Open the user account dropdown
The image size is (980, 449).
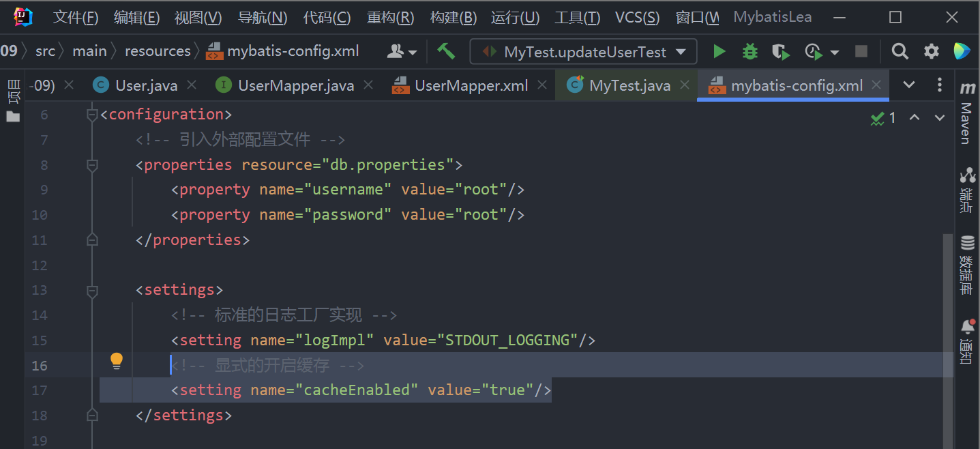click(402, 51)
